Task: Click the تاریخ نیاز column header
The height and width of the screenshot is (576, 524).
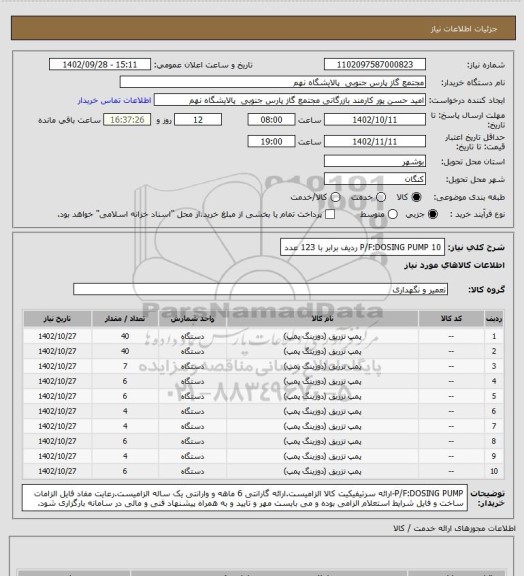Action: [x=57, y=319]
